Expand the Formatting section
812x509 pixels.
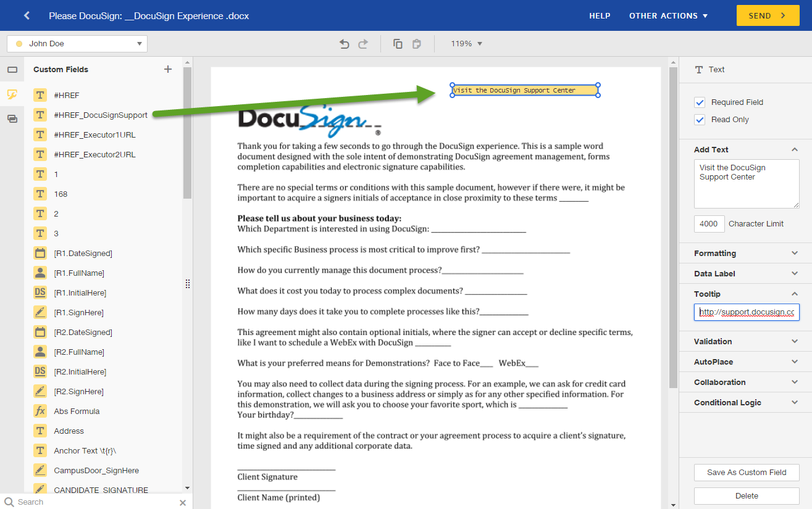click(745, 253)
